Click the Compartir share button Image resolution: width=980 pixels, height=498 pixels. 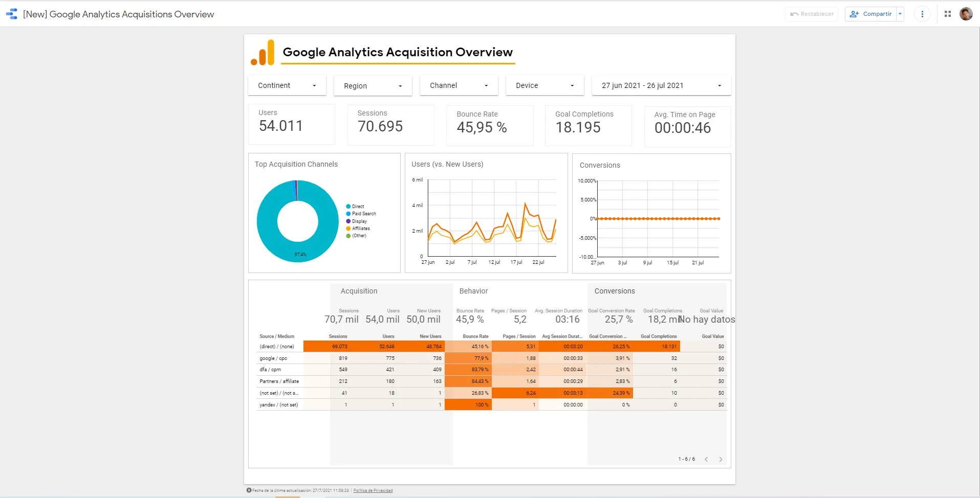pos(870,14)
